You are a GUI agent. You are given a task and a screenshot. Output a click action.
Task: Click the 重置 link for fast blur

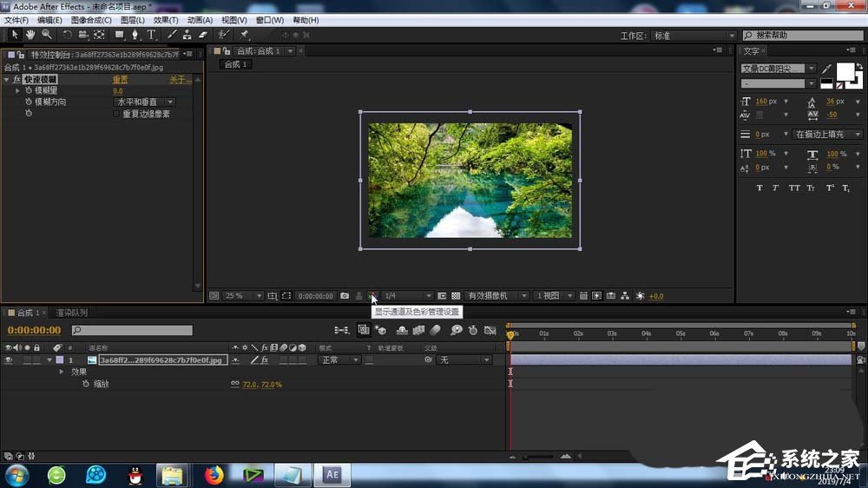[x=121, y=80]
